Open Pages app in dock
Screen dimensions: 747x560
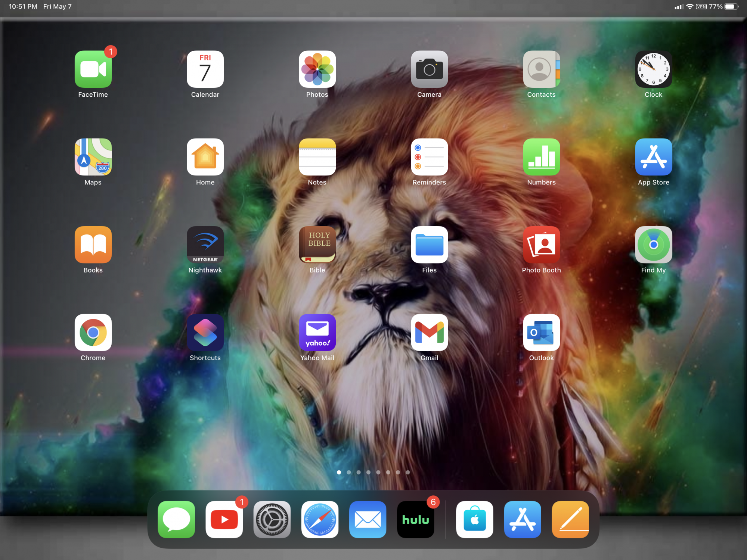click(x=570, y=519)
